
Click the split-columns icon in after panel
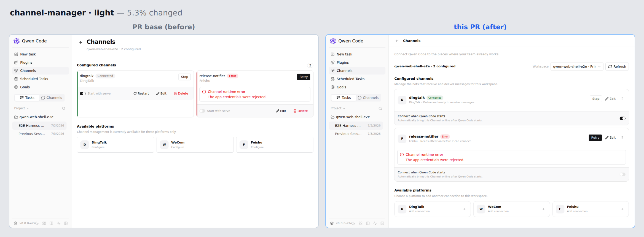368,223
